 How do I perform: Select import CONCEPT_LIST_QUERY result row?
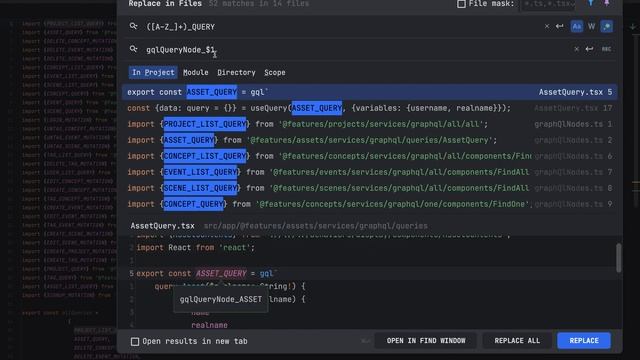[369, 156]
